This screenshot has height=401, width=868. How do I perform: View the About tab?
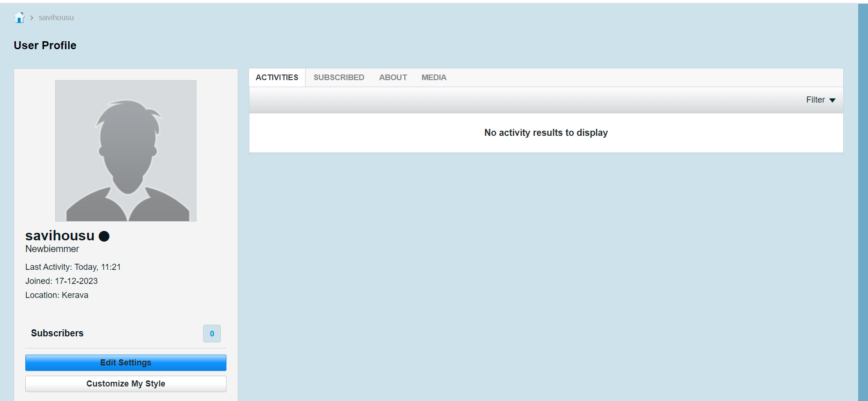click(x=393, y=78)
